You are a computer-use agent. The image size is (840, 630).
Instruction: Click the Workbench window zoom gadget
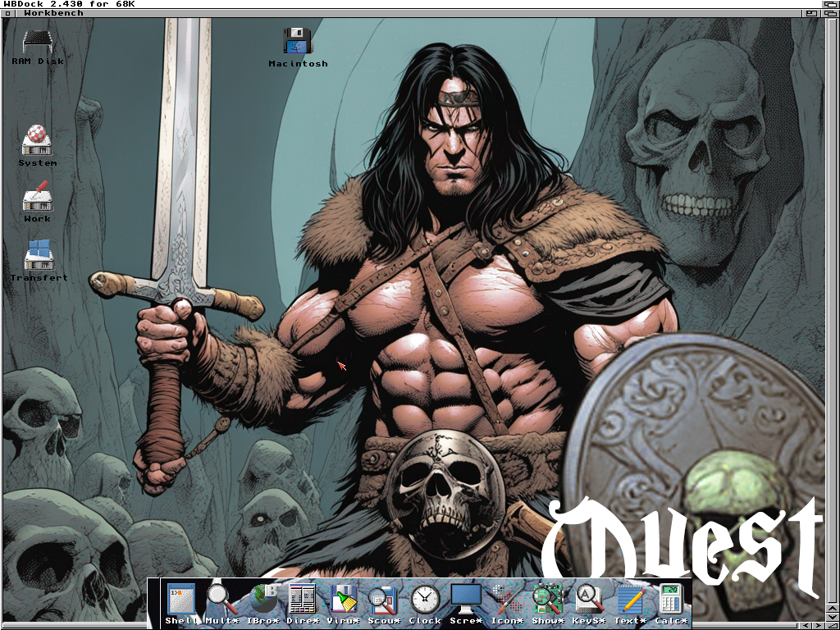(813, 13)
